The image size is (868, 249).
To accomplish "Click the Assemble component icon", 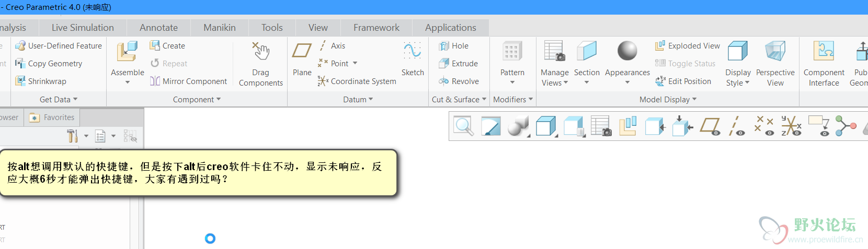I will pos(127,52).
